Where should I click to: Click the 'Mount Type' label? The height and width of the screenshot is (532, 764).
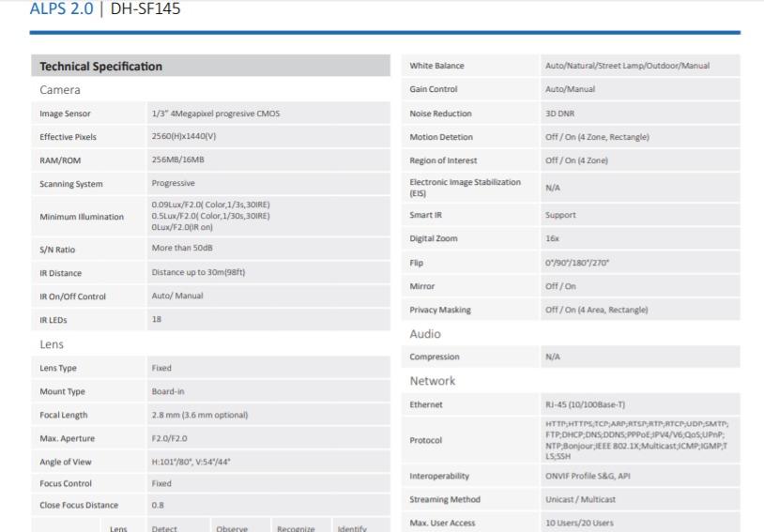(x=62, y=391)
